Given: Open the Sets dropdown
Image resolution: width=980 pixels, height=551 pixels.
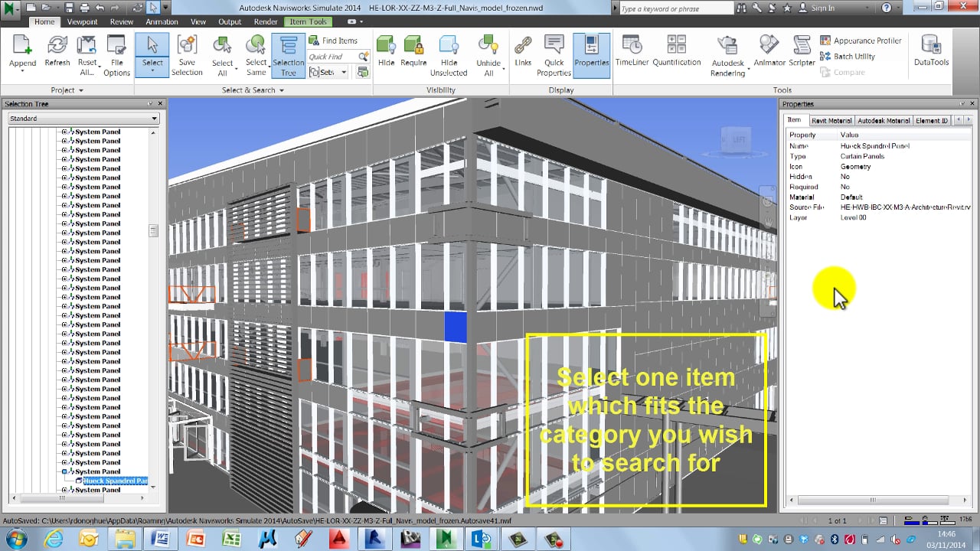Looking at the screenshot, I should pyautogui.click(x=328, y=72).
